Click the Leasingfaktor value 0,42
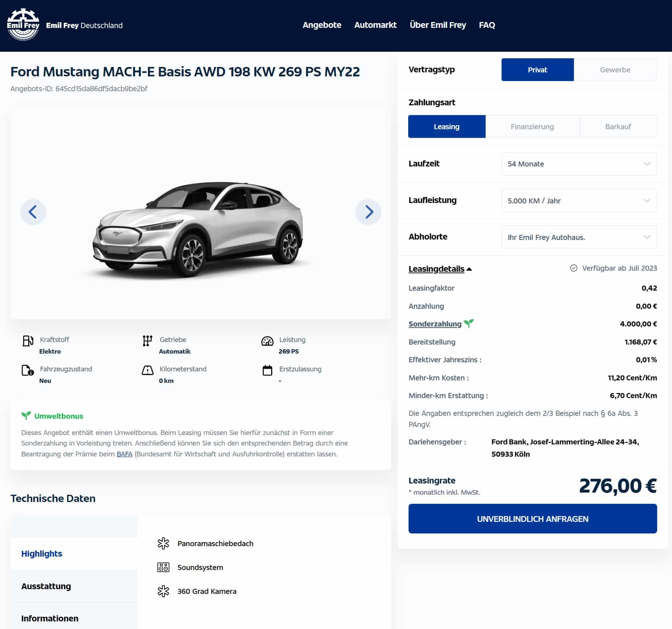 point(649,288)
